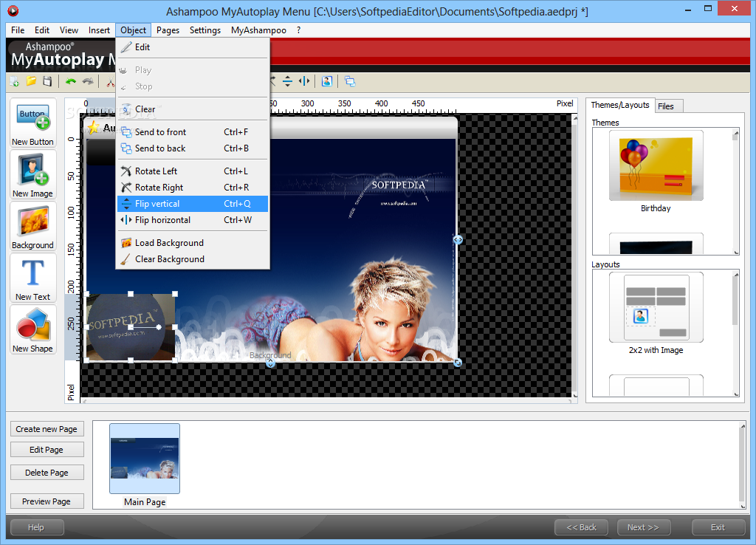Choose Rotate Left from the menu
The image size is (756, 545).
(x=193, y=171)
